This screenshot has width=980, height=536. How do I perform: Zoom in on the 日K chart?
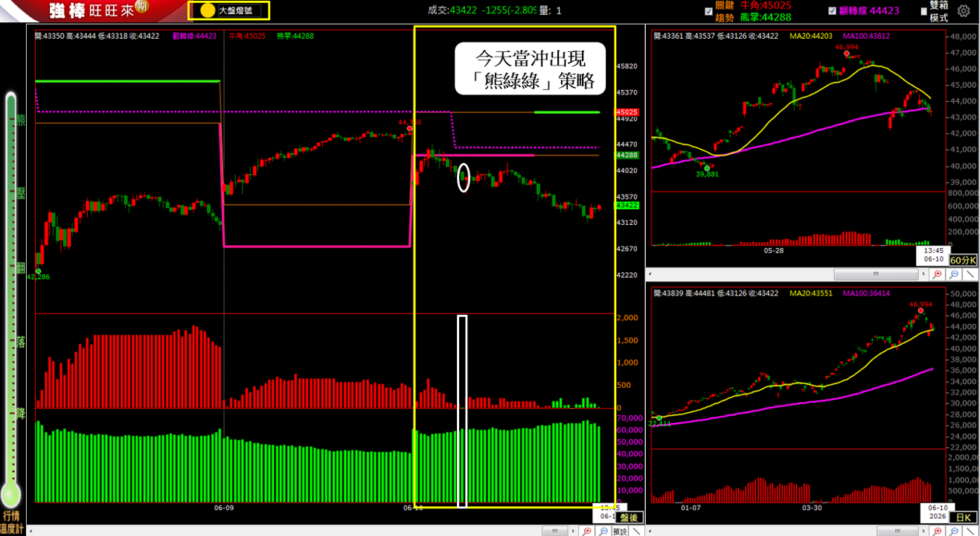tap(937, 531)
